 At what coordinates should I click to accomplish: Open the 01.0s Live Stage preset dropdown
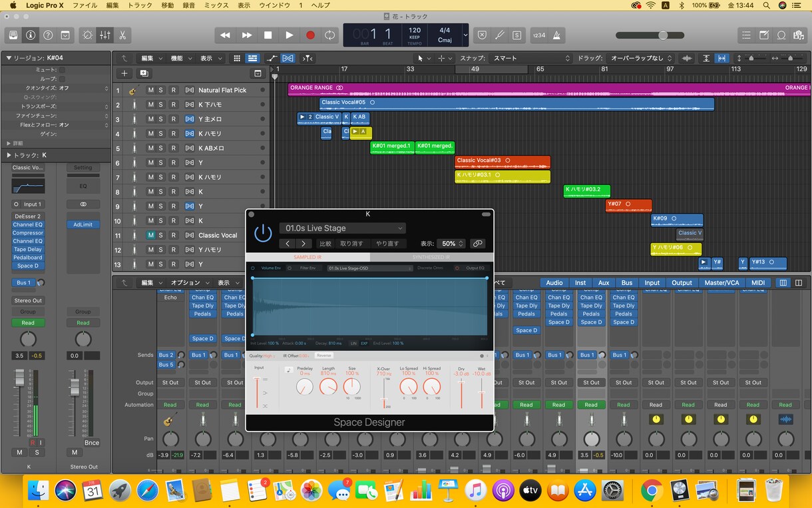coord(342,228)
